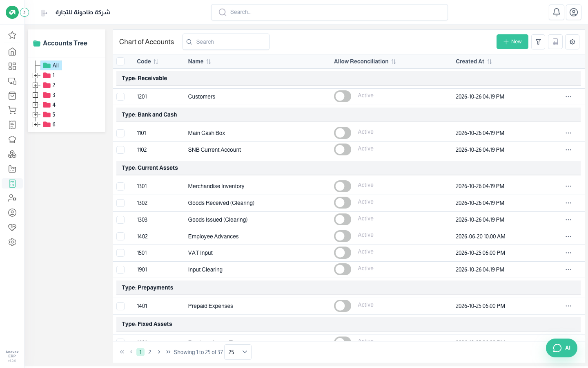Open the AI chat assistant
Screen dimensions: 588x368
tap(561, 348)
